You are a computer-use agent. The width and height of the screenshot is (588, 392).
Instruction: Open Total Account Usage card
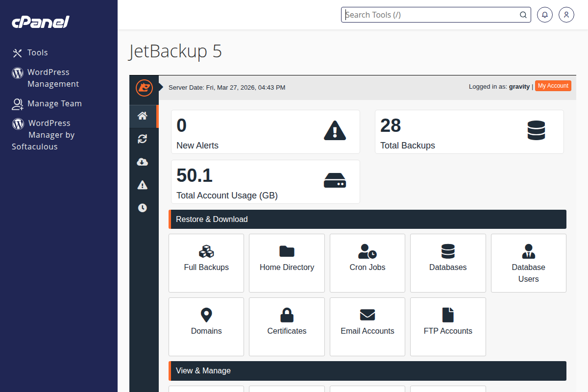tap(266, 182)
